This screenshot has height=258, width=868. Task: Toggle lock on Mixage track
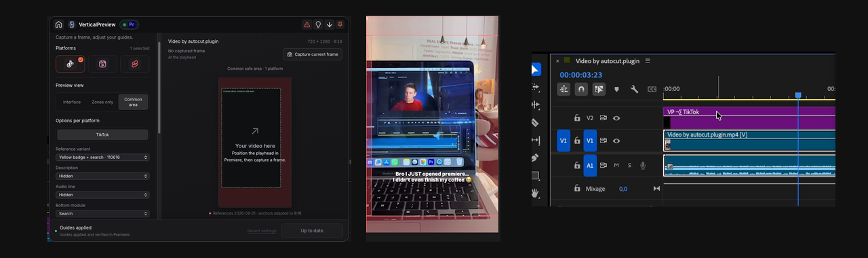pos(577,188)
